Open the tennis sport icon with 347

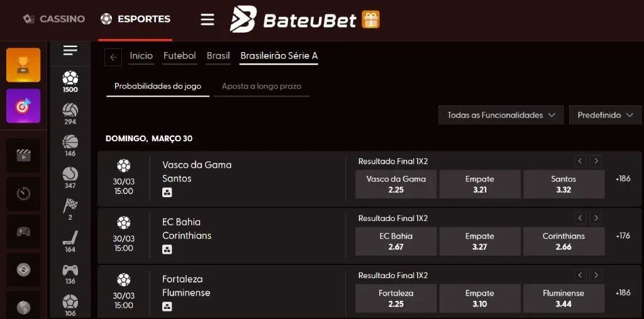click(x=70, y=177)
